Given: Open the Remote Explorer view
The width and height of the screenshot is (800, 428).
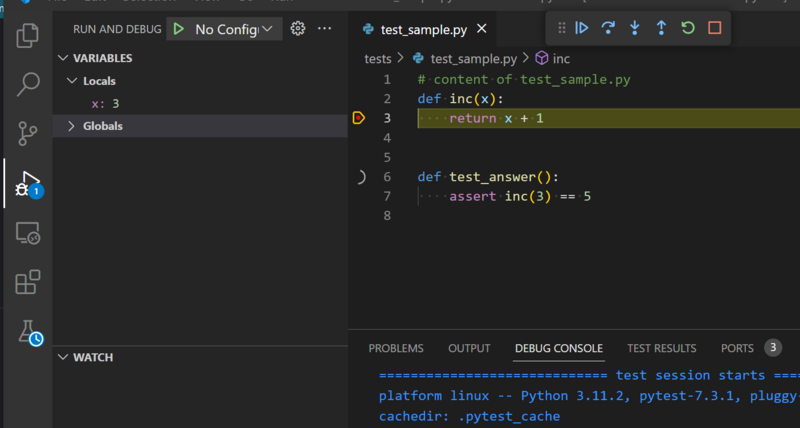Looking at the screenshot, I should (x=28, y=233).
